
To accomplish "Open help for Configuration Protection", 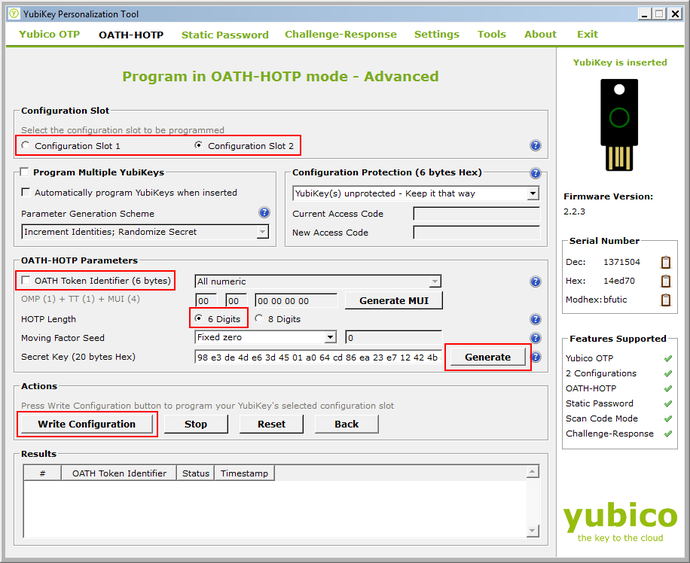I will [535, 173].
